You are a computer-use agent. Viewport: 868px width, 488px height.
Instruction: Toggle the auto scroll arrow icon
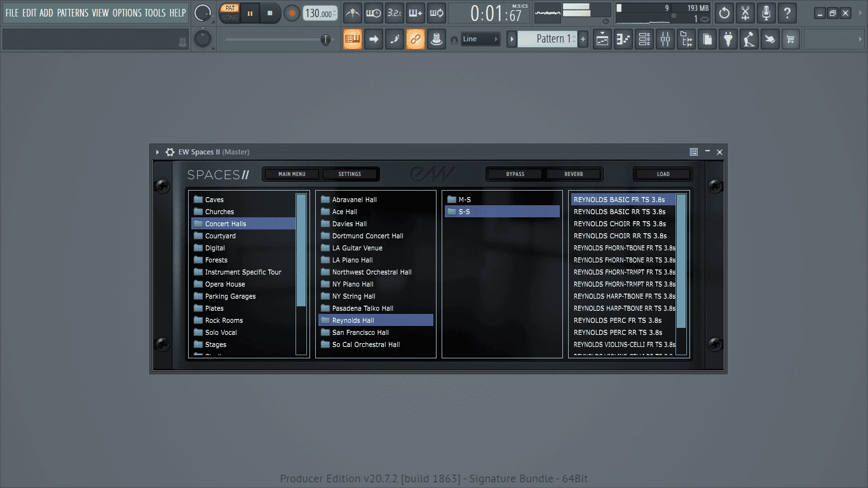coord(374,39)
